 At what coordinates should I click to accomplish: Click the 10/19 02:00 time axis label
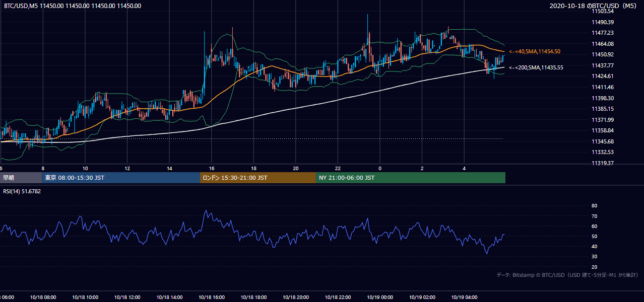coord(422,297)
